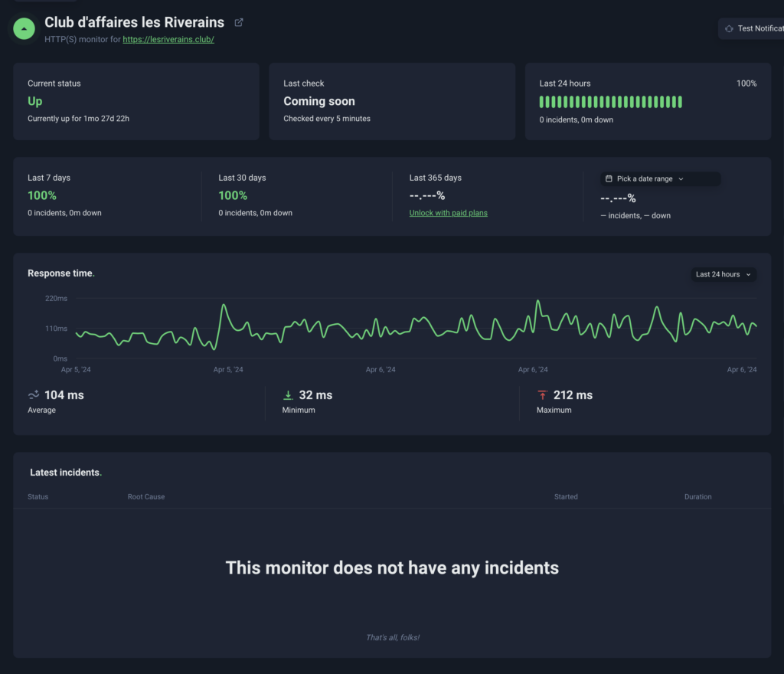
Task: Click the Status column header in incidents
Action: pos(38,497)
